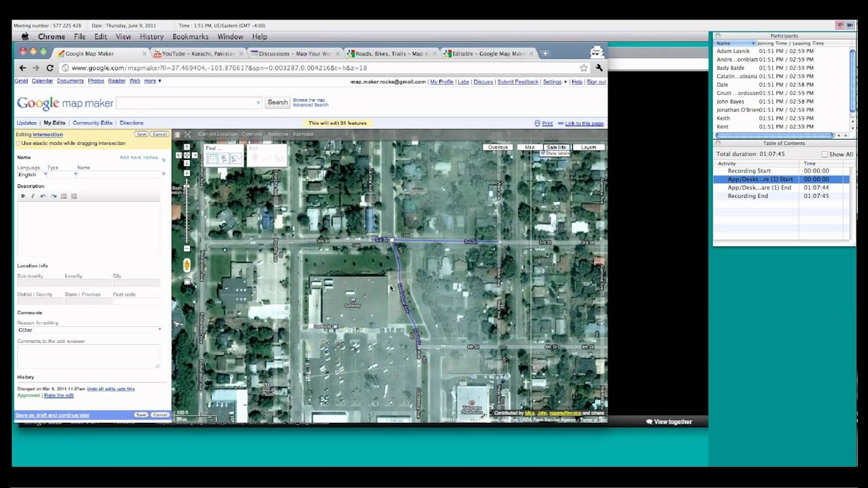Open the Overlays dropdown on the map
Screen dimensions: 868x488
click(x=498, y=147)
